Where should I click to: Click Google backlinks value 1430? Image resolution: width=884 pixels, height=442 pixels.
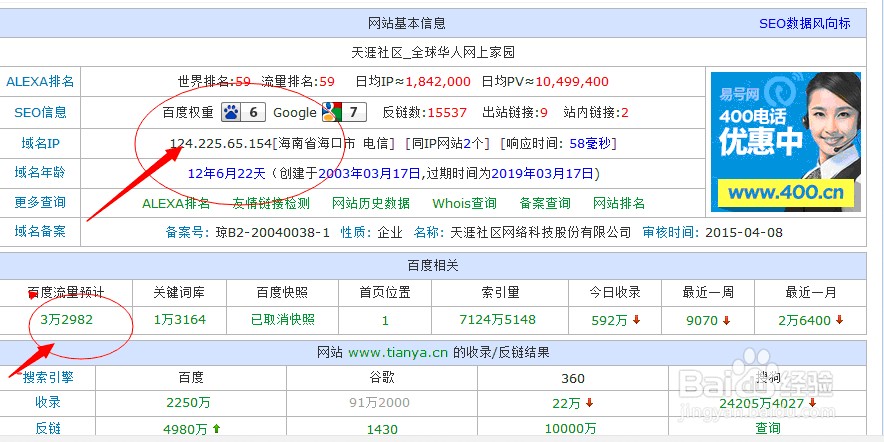[x=382, y=429]
